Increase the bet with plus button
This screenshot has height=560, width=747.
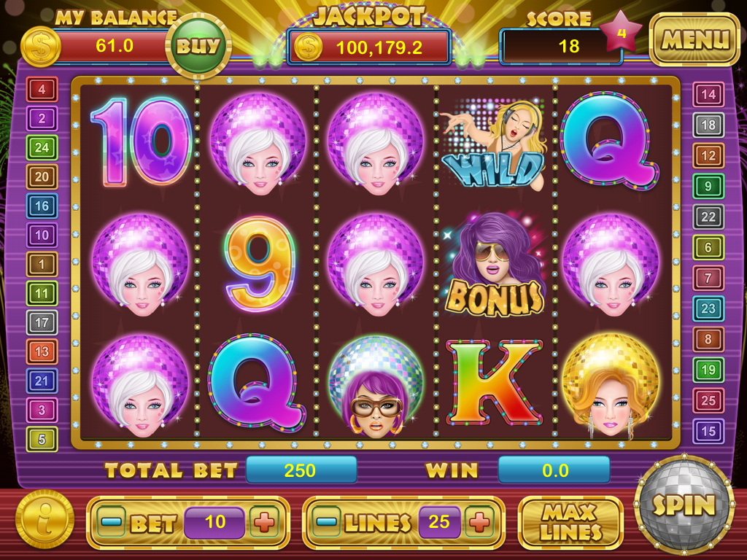click(264, 522)
